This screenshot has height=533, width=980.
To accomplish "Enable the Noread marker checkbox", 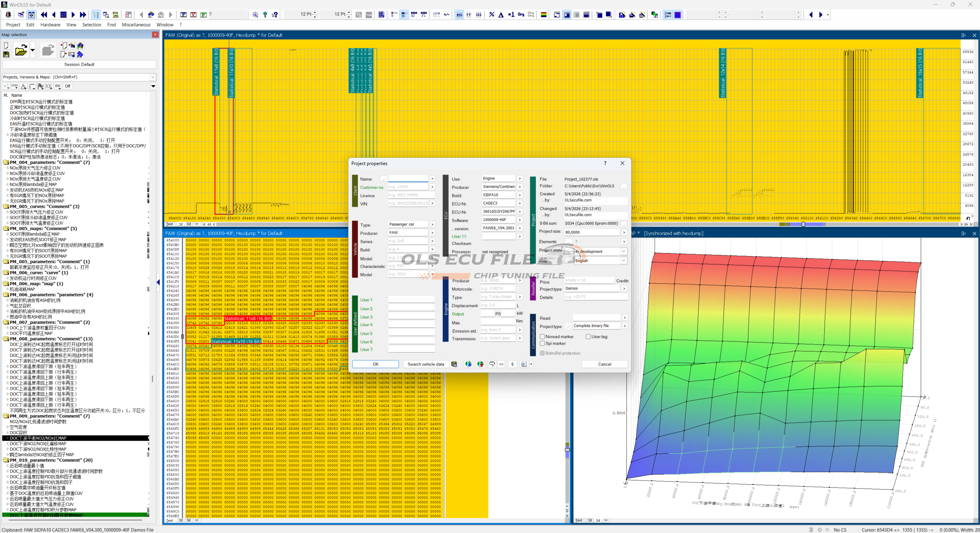I will pyautogui.click(x=542, y=337).
